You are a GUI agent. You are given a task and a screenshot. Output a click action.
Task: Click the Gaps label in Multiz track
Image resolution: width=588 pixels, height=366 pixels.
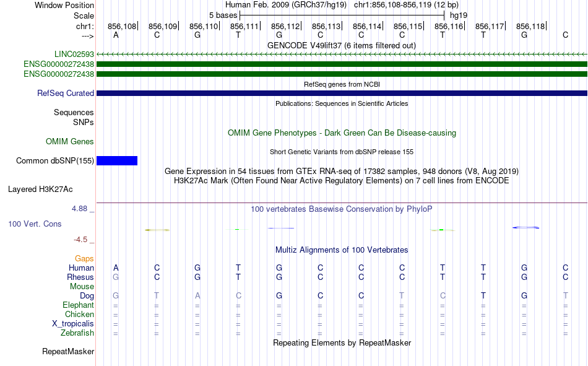tap(84, 258)
